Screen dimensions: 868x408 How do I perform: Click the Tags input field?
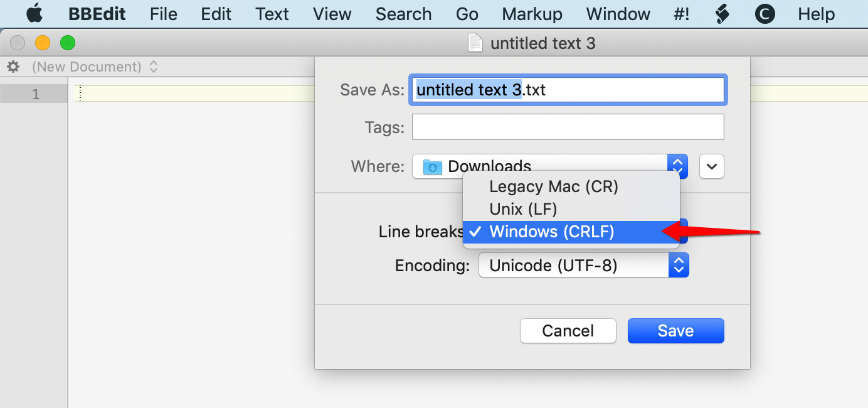[x=568, y=127]
